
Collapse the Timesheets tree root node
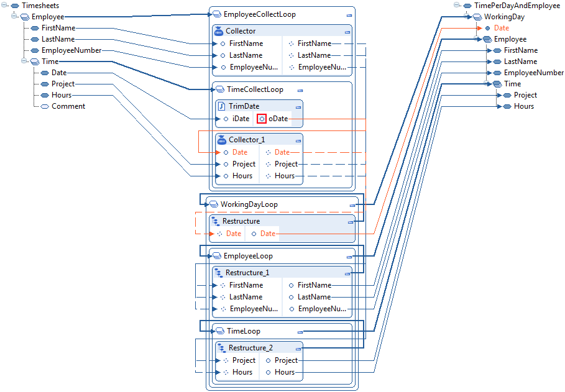click(x=5, y=5)
